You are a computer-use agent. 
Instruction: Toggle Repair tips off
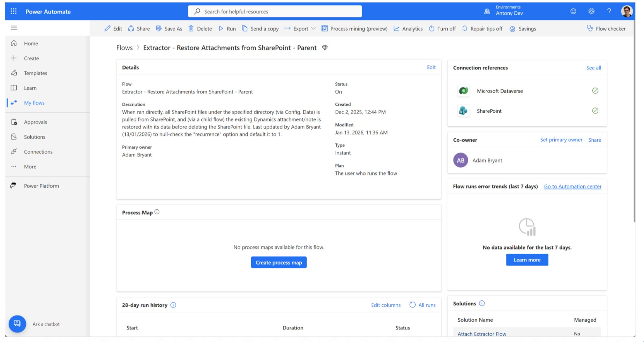(482, 29)
